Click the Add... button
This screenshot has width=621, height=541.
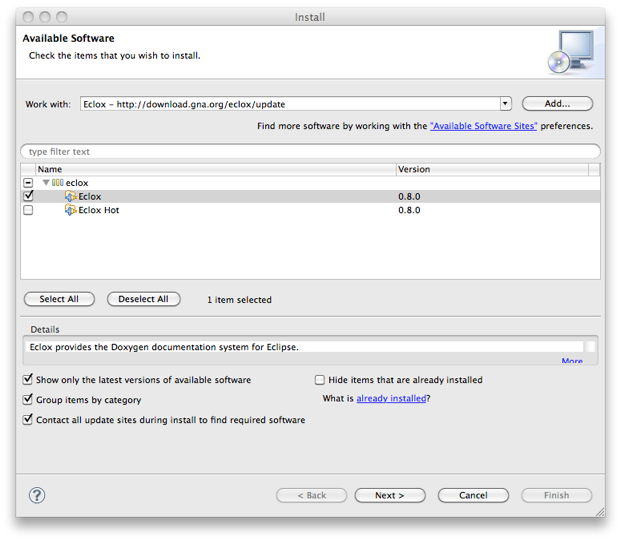557,104
